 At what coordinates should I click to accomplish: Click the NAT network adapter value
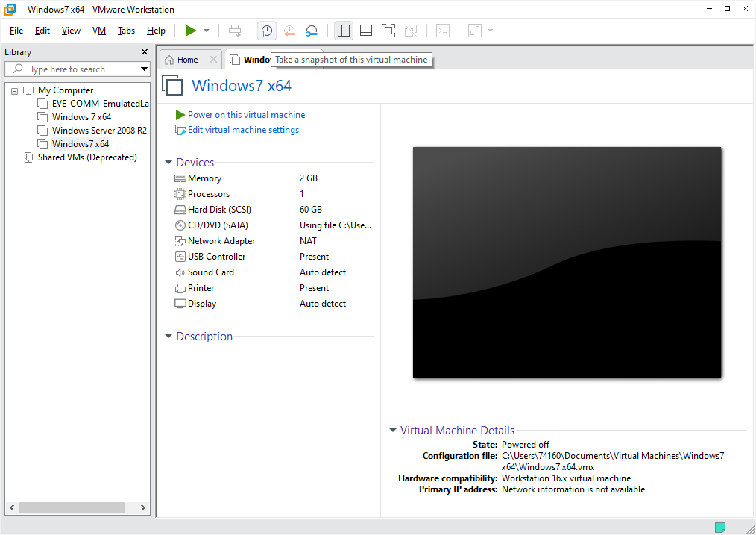click(x=308, y=241)
